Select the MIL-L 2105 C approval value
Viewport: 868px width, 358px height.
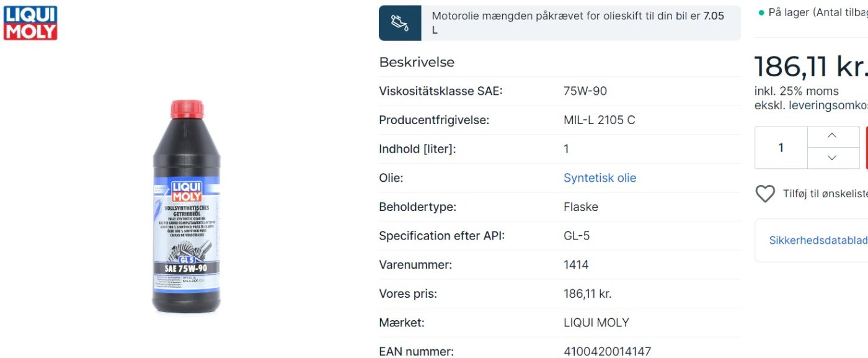pos(599,120)
